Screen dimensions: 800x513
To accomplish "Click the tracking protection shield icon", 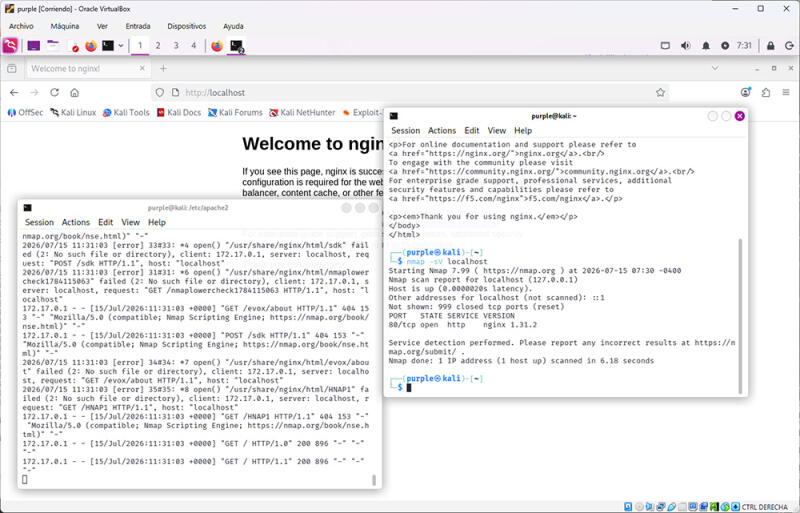I will click(x=160, y=92).
